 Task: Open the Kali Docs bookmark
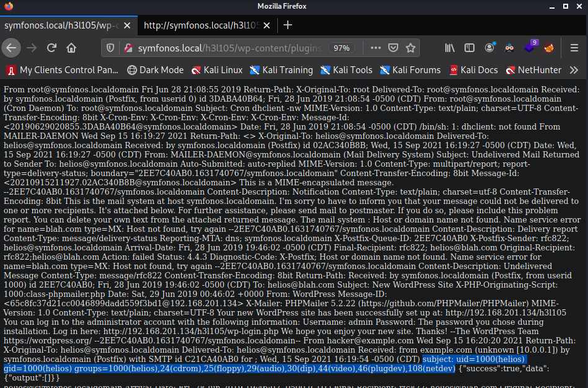pyautogui.click(x=474, y=70)
